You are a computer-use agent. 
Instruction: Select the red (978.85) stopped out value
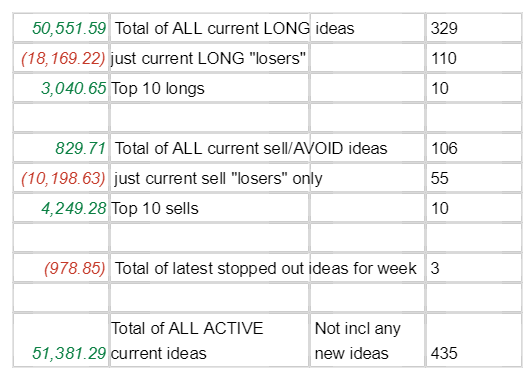(x=61, y=268)
